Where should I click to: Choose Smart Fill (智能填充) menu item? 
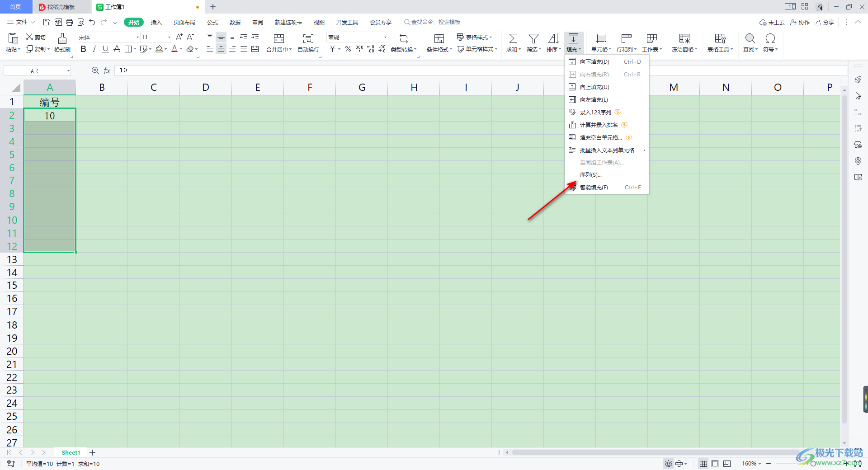(607, 187)
